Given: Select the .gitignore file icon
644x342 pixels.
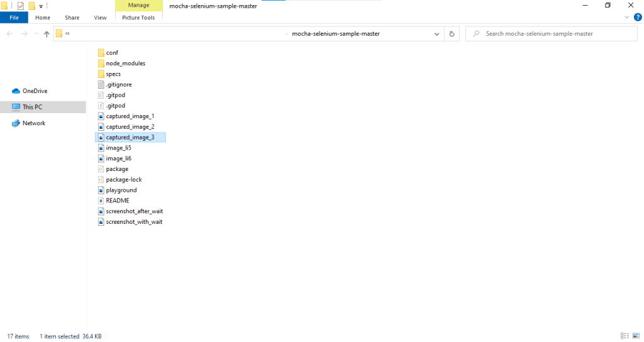Looking at the screenshot, I should point(101,85).
